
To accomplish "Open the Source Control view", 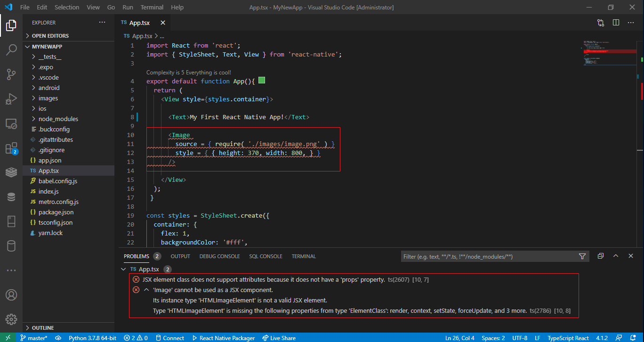I will [11, 74].
